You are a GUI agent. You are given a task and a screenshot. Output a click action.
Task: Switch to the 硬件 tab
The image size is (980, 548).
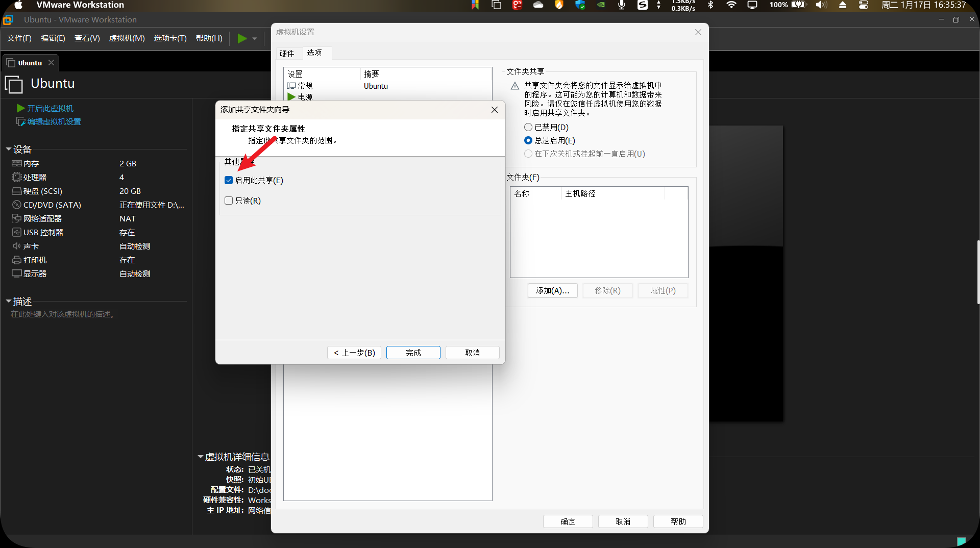(x=287, y=53)
